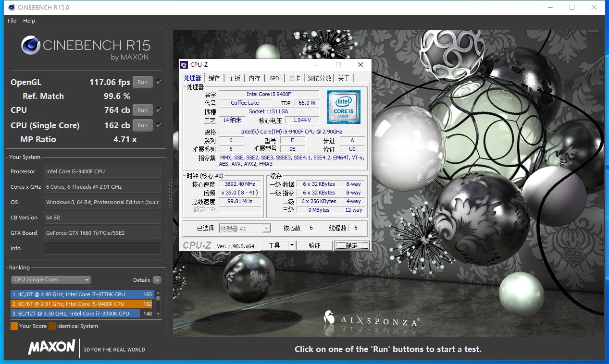
Task: Open the 工具 dropdown arrow in CPU-Z
Action: pyautogui.click(x=292, y=245)
